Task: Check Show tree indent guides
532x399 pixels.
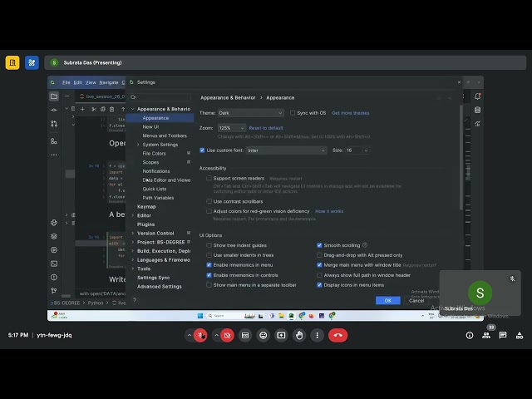Action: (x=209, y=245)
